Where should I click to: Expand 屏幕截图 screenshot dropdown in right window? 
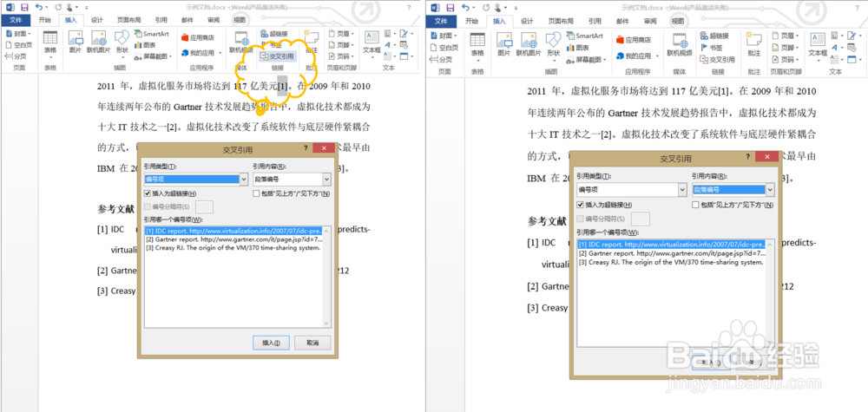click(605, 59)
